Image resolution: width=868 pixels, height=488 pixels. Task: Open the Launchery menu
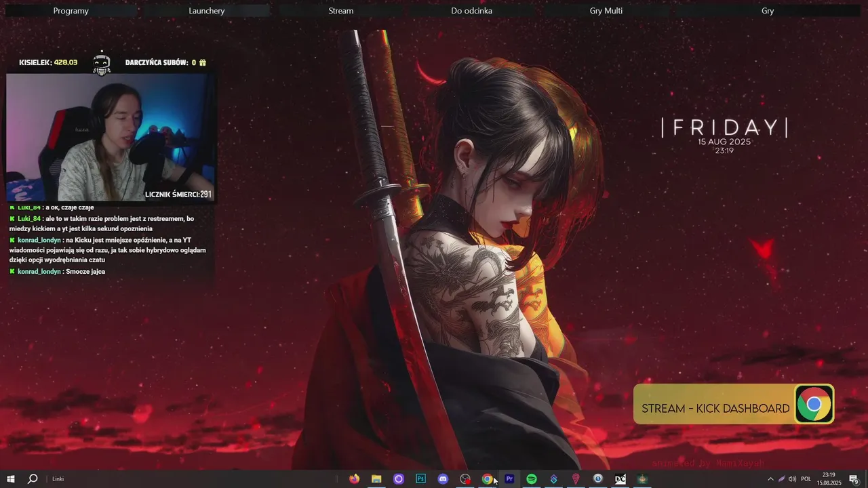tap(207, 11)
